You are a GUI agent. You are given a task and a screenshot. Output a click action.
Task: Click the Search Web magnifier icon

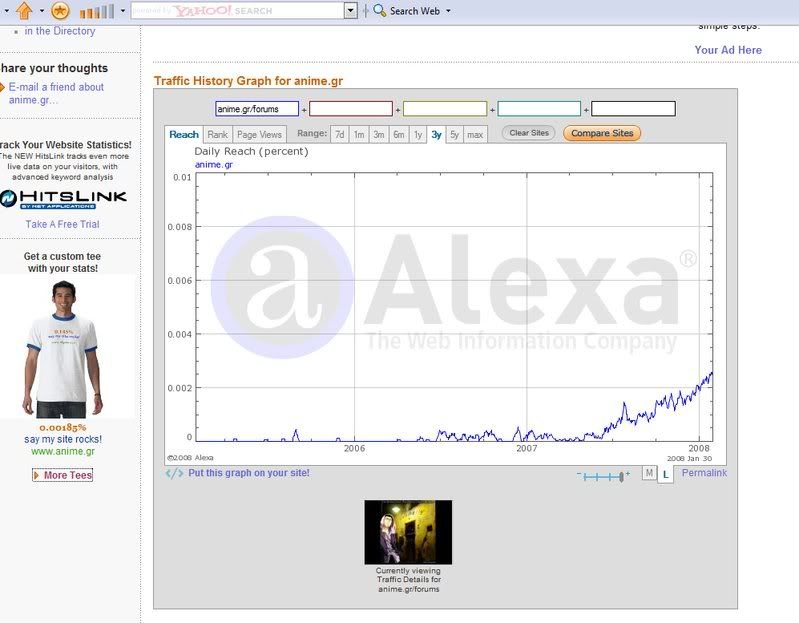(x=379, y=11)
